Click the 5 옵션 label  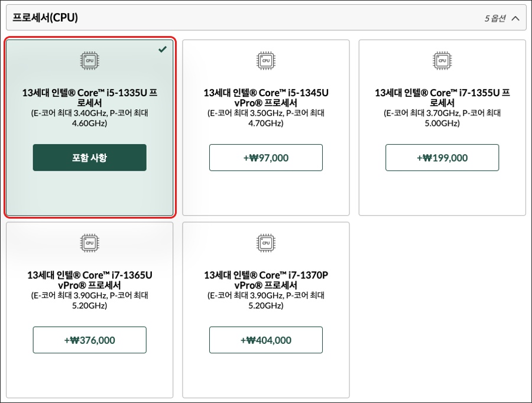point(495,18)
